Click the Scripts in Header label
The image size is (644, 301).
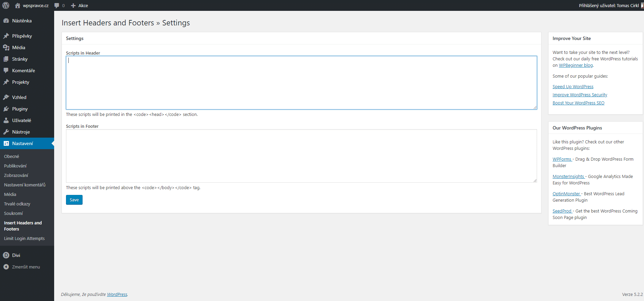(83, 53)
